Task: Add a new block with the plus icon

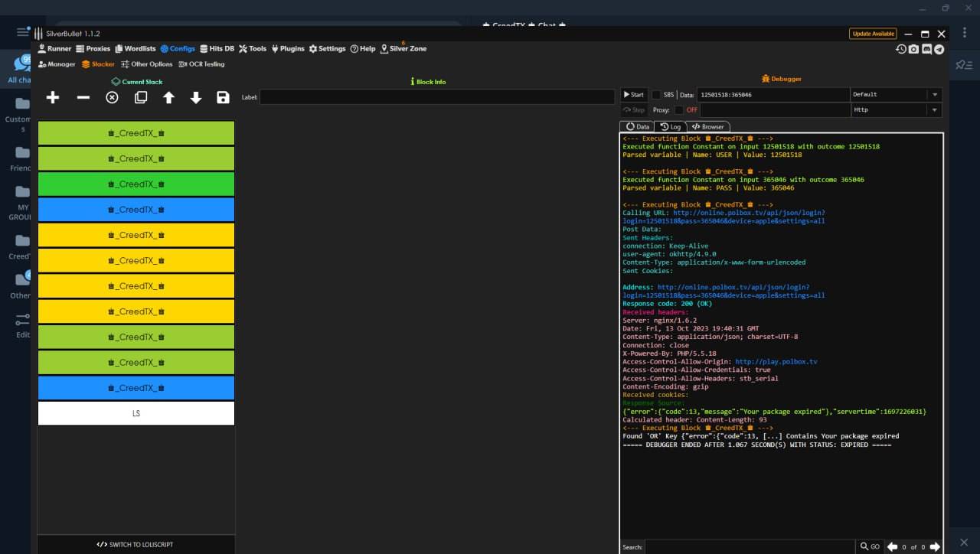Action: pyautogui.click(x=53, y=97)
